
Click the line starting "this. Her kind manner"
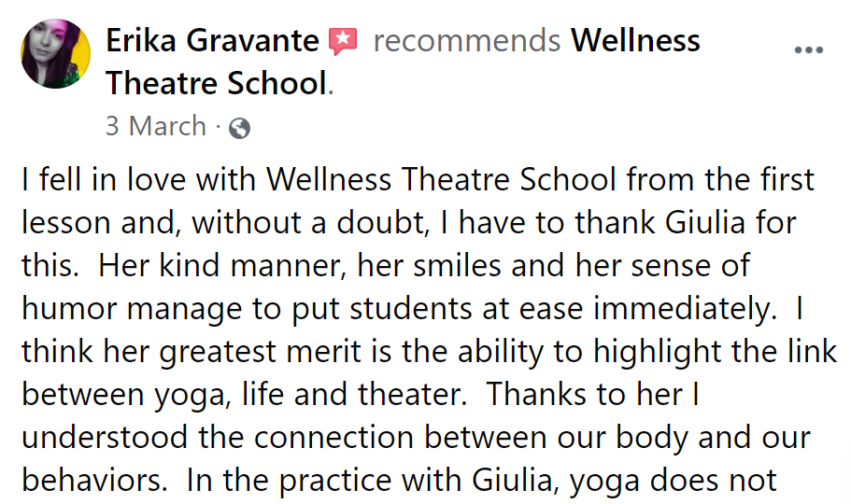tap(386, 266)
